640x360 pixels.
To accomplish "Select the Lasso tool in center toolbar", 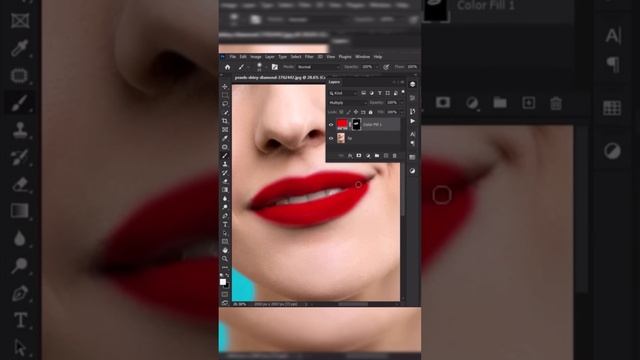I will (225, 104).
